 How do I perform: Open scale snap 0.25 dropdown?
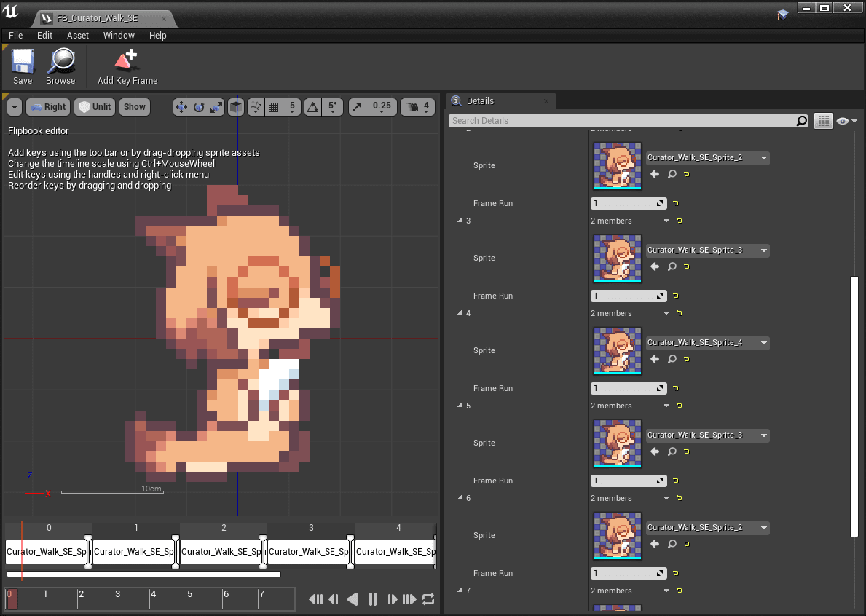pos(382,107)
